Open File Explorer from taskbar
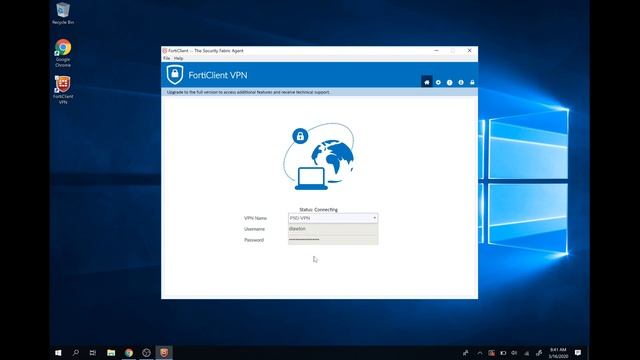This screenshot has height=360, width=640. [x=111, y=353]
